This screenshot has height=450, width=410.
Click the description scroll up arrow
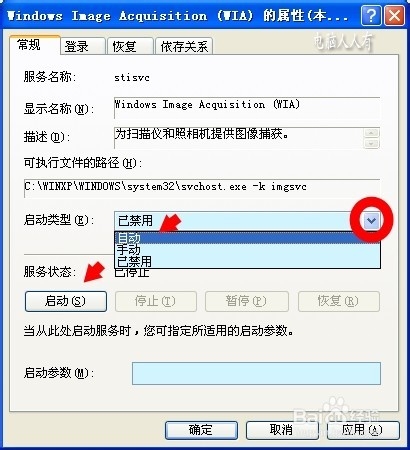[372, 133]
